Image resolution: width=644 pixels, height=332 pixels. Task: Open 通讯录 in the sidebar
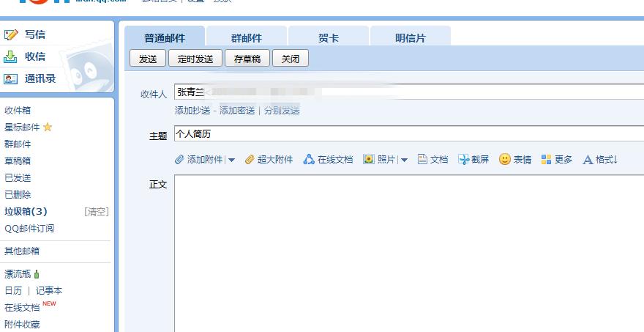coord(40,78)
